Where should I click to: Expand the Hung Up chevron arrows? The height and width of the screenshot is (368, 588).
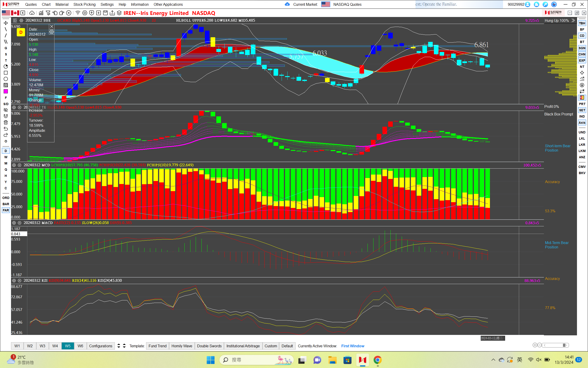pos(573,20)
